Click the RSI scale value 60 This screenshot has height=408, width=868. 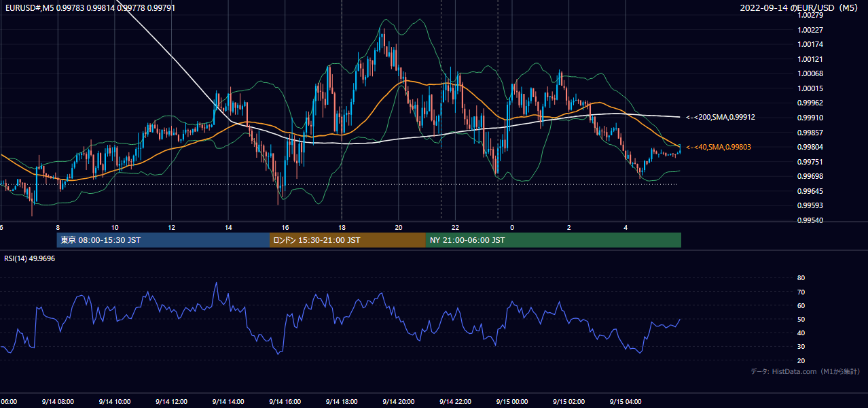click(801, 305)
